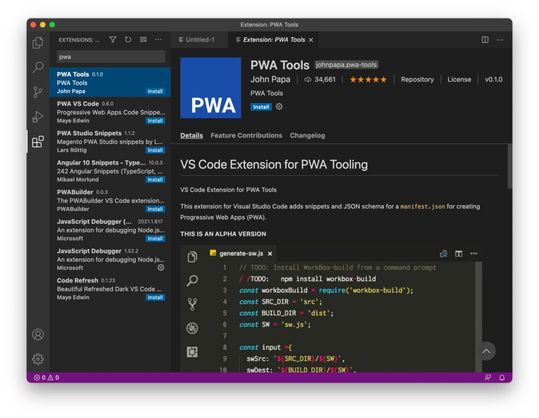The image size is (539, 418).
Task: Click errors and warnings status indicator
Action: [47, 377]
